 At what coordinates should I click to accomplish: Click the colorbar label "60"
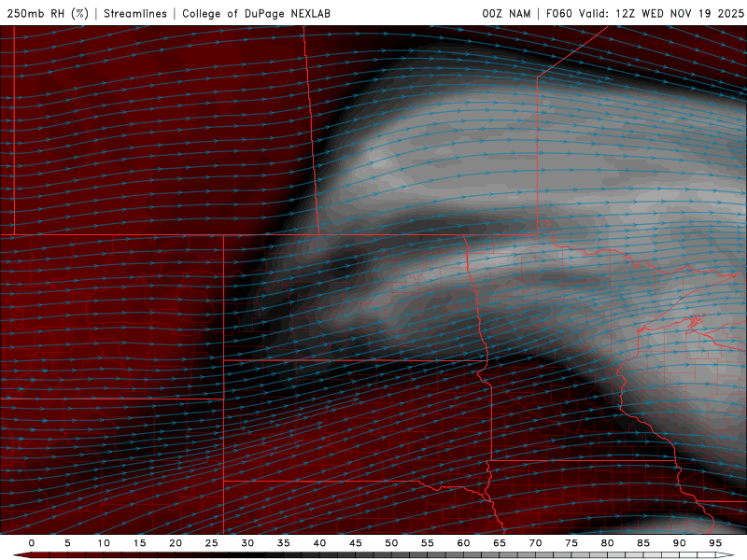pyautogui.click(x=463, y=543)
